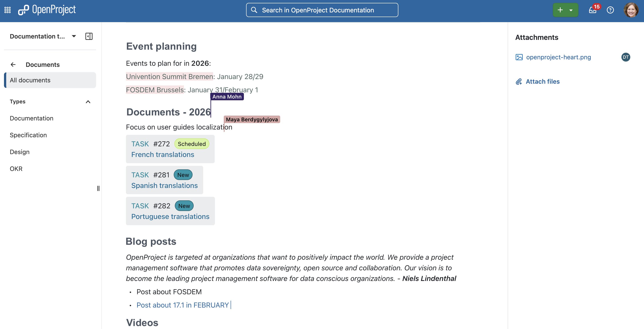Click the OpenProject logo

pos(47,10)
